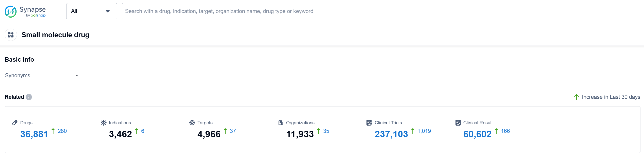
Task: Click the 166 Clinical Result increase number
Action: 505,131
